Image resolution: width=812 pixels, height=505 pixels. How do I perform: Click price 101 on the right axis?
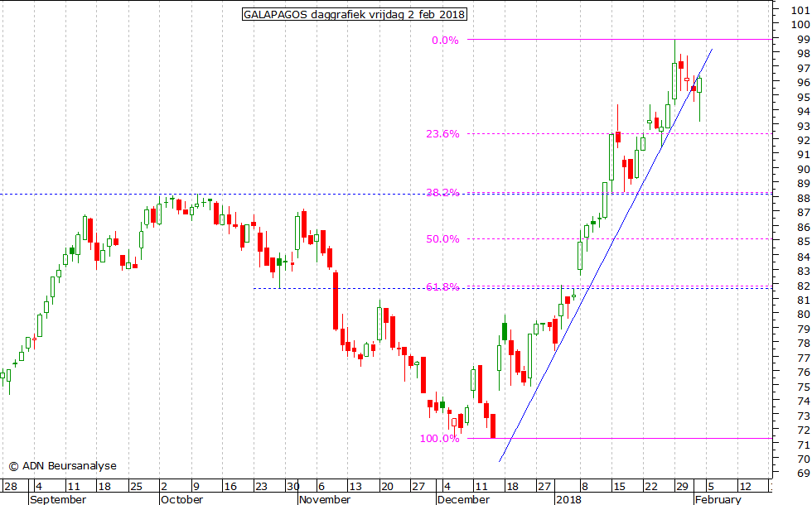point(801,10)
